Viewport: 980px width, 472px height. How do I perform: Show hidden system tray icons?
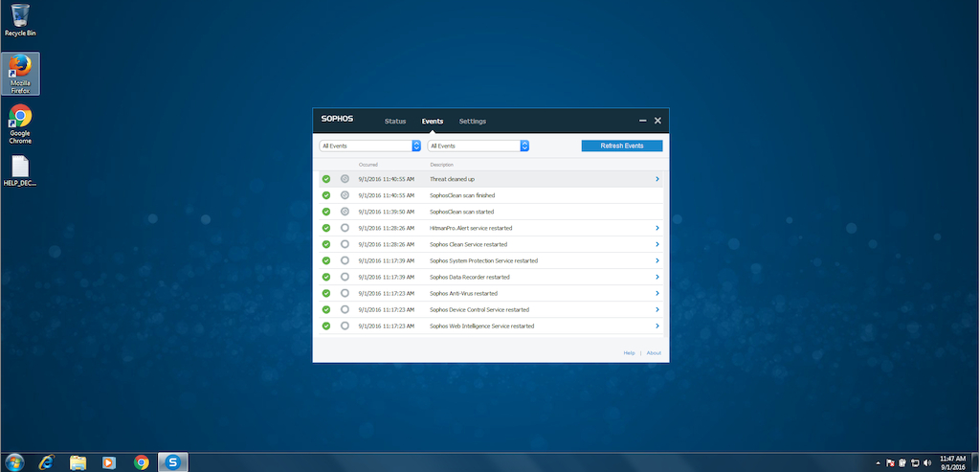tap(878, 463)
